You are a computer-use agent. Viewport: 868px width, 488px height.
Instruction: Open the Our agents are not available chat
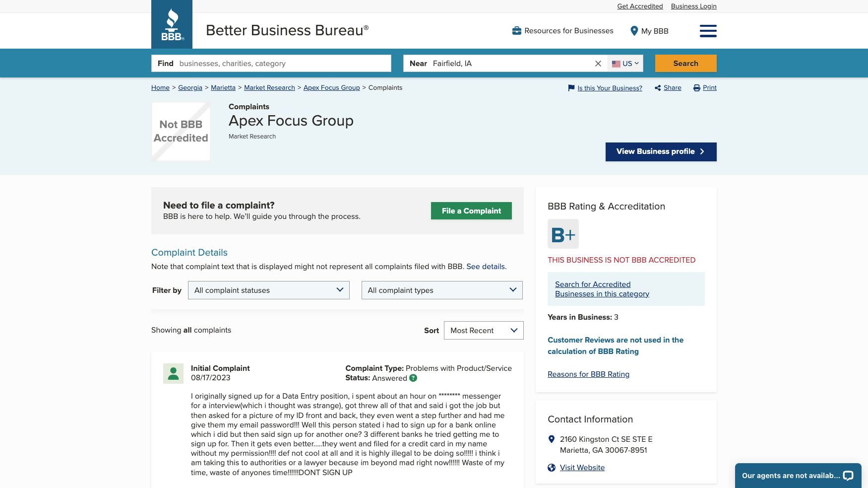798,476
